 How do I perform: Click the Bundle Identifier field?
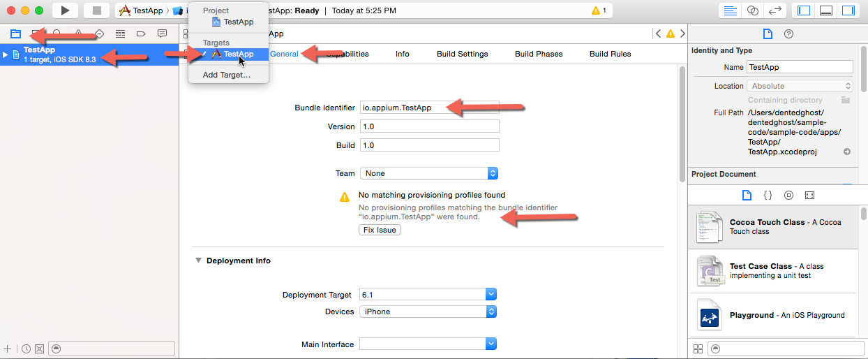(x=429, y=108)
